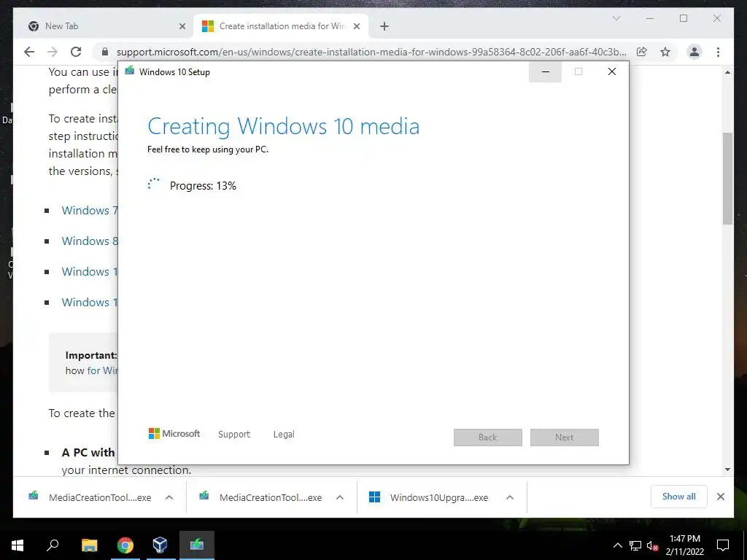Maximize the Chrome window
The height and width of the screenshot is (560, 747).
684,18
